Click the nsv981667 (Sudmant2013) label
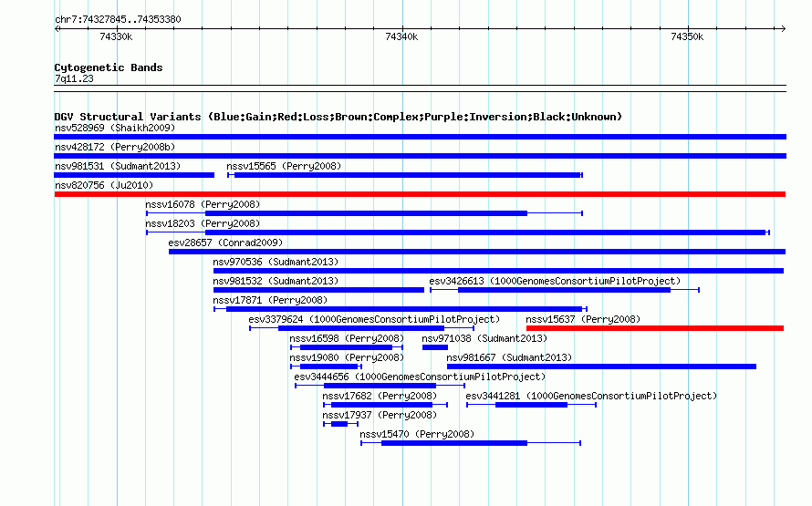Image resolution: width=812 pixels, height=506 pixels. tap(509, 357)
